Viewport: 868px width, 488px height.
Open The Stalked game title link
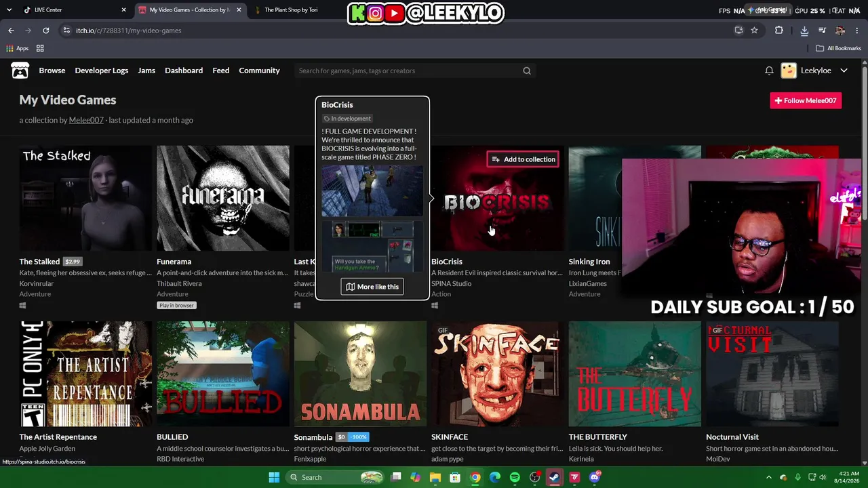(39, 262)
